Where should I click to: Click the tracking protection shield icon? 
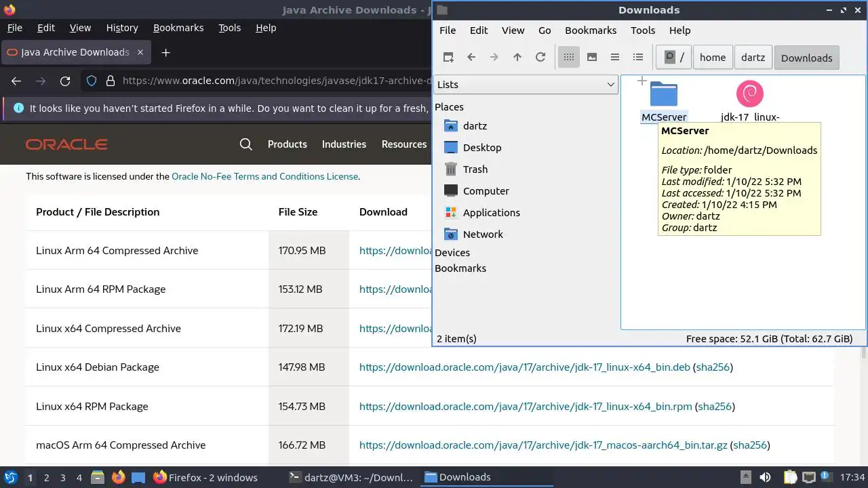click(x=92, y=81)
